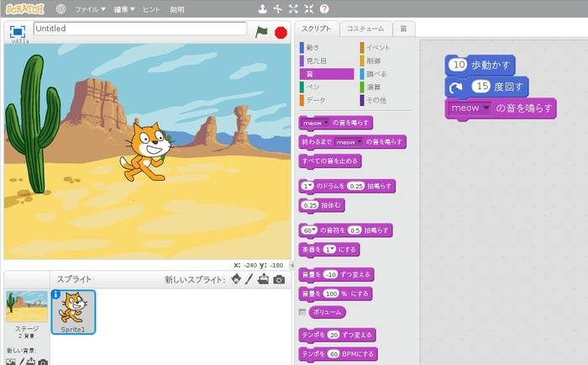Switch to the コスチューム tab
The width and height of the screenshot is (588, 365).
coord(365,29)
